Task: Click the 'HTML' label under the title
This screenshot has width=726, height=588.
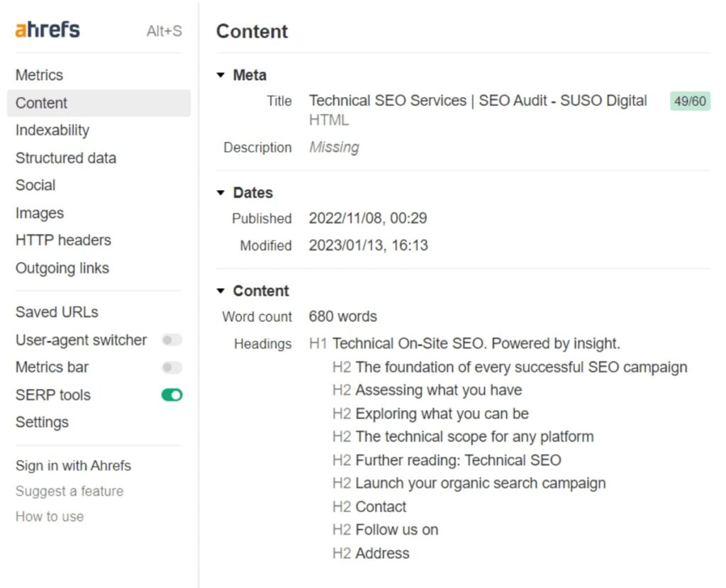Action: click(x=329, y=121)
